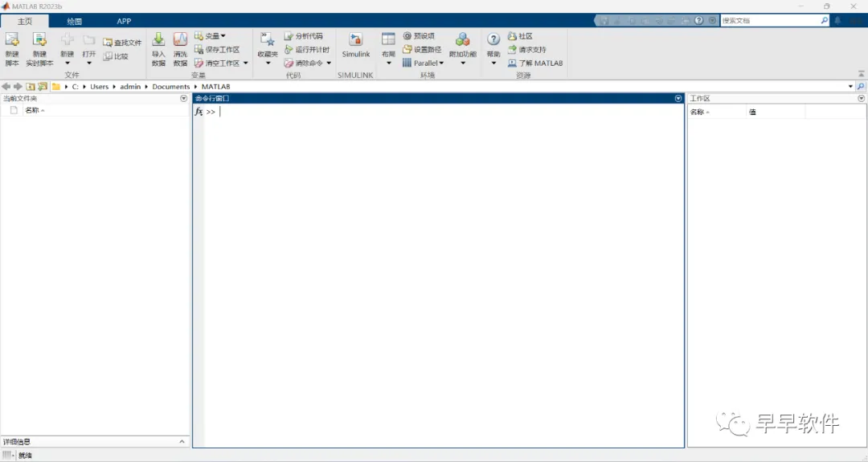Open the 新建 (New) dropdown
Screen dimensions: 868x462
[x=67, y=49]
